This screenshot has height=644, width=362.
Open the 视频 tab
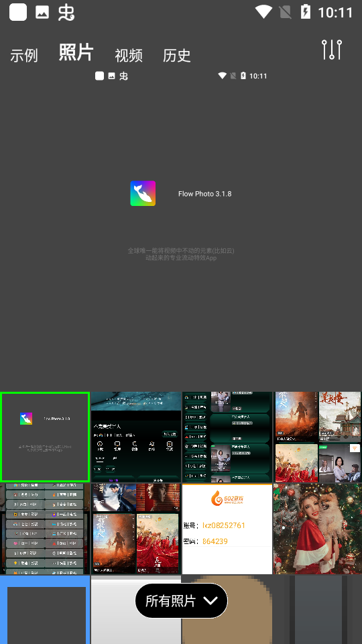(x=129, y=56)
